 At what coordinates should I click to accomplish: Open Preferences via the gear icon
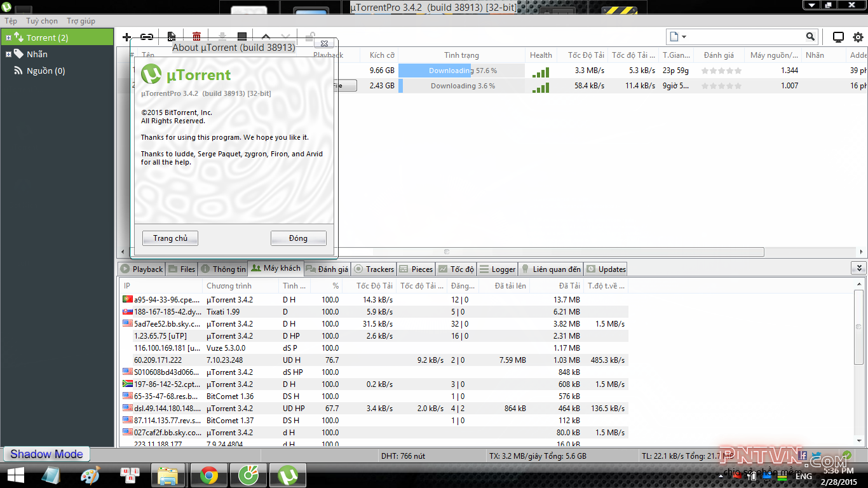click(x=858, y=37)
